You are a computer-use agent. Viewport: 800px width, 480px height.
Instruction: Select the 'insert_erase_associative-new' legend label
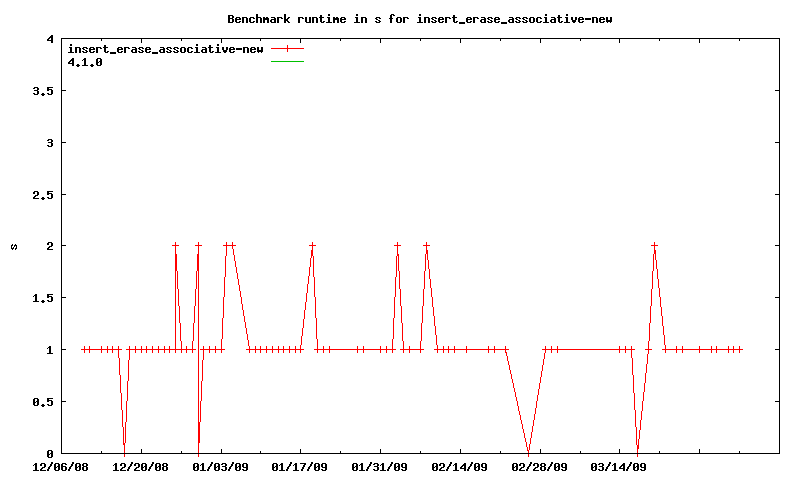tap(165, 48)
